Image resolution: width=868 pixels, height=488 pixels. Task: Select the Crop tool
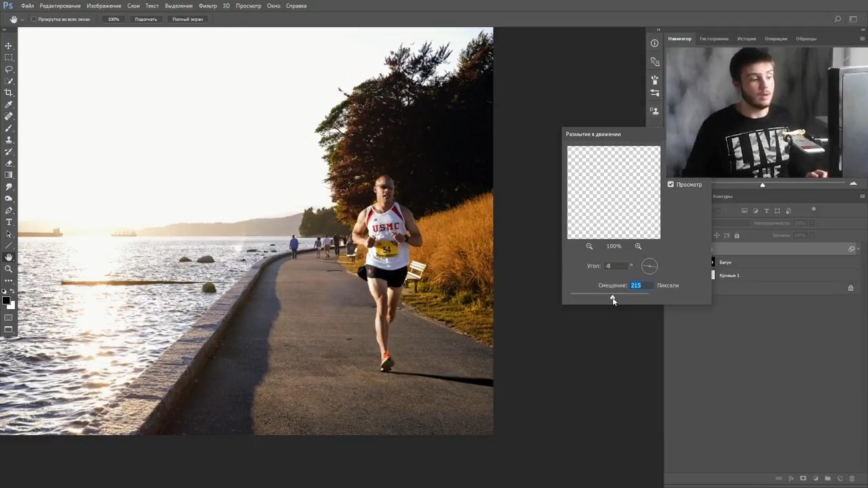[x=9, y=93]
